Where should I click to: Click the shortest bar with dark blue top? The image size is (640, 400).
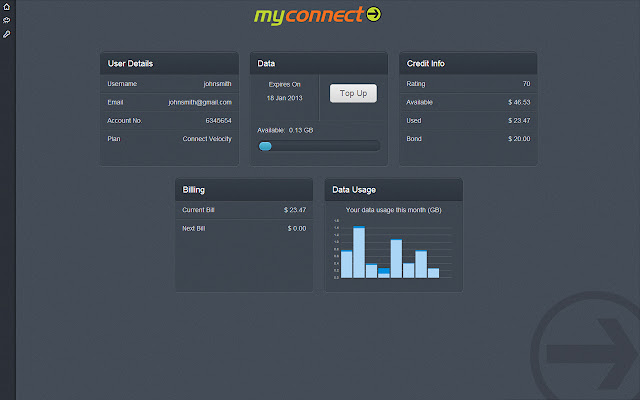(x=384, y=273)
